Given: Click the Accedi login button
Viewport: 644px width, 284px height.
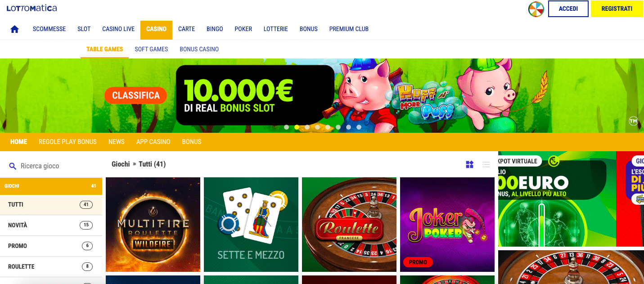Looking at the screenshot, I should click(x=568, y=9).
